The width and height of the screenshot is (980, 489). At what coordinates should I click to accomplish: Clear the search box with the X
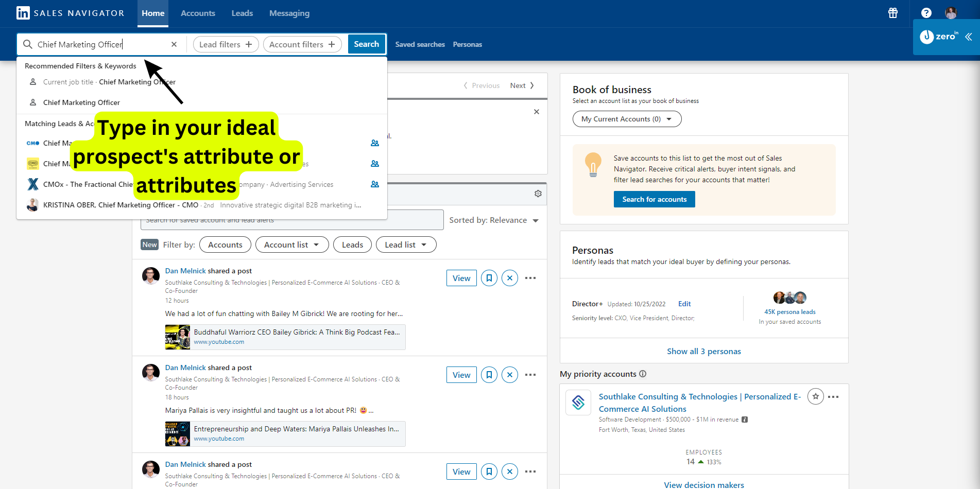point(174,44)
